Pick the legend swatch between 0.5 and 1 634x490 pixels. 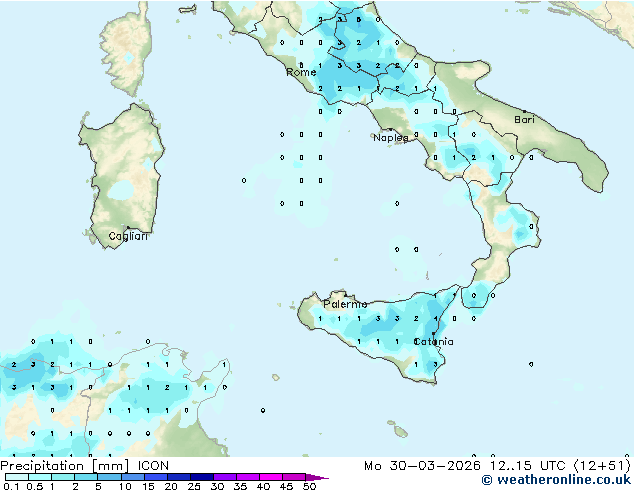pos(40,477)
